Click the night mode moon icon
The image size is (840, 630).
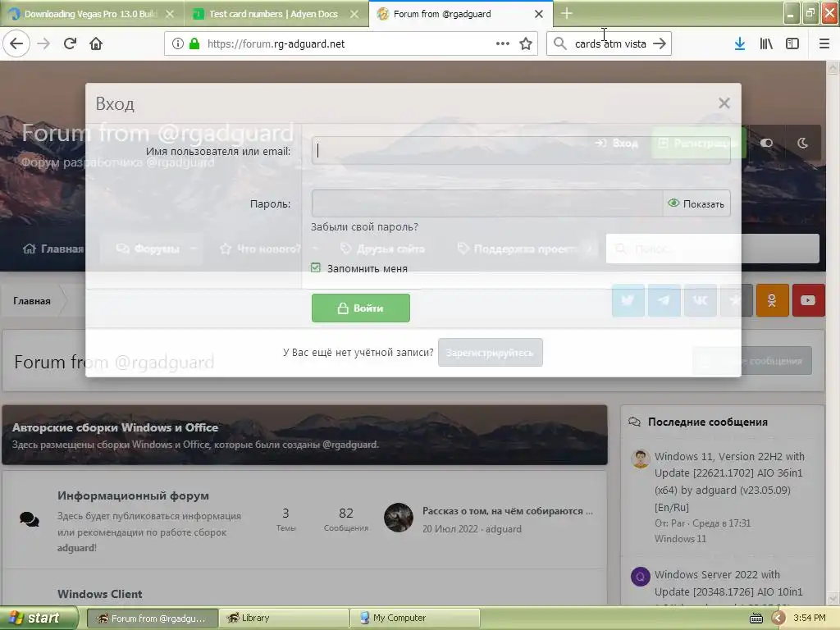coord(802,143)
